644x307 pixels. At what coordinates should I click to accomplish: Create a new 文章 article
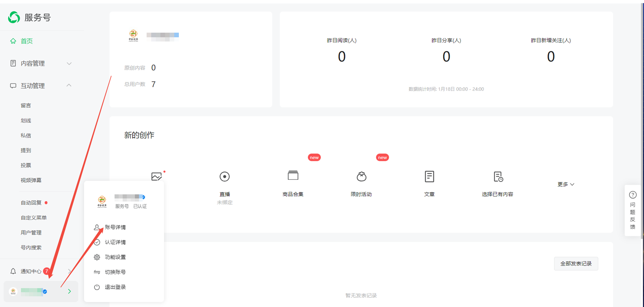(429, 177)
